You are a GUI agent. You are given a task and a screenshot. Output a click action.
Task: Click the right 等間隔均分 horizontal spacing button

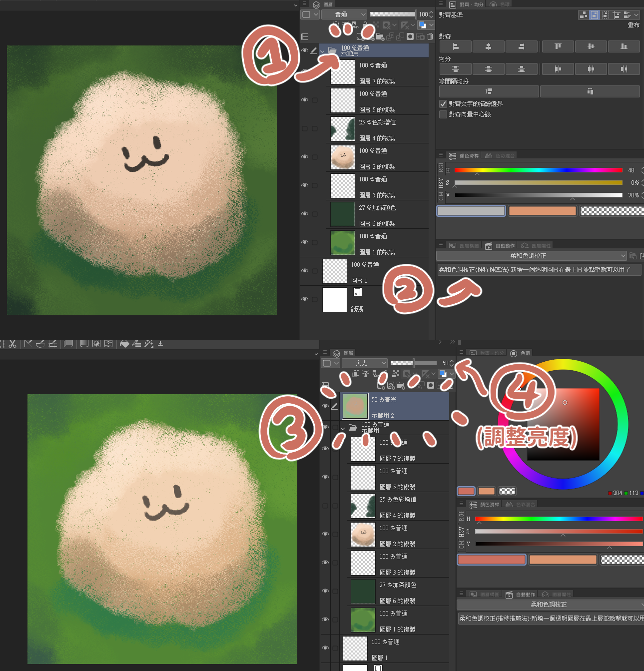pos(590,91)
